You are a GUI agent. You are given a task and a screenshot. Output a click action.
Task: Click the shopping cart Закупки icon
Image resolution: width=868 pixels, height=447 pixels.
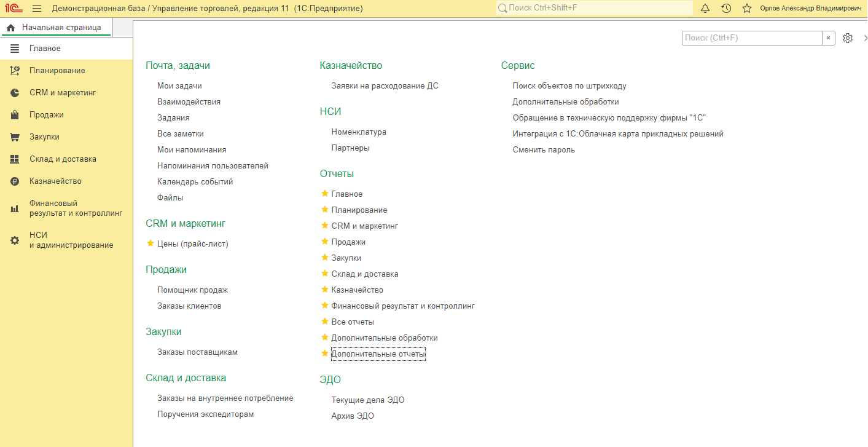pyautogui.click(x=15, y=137)
